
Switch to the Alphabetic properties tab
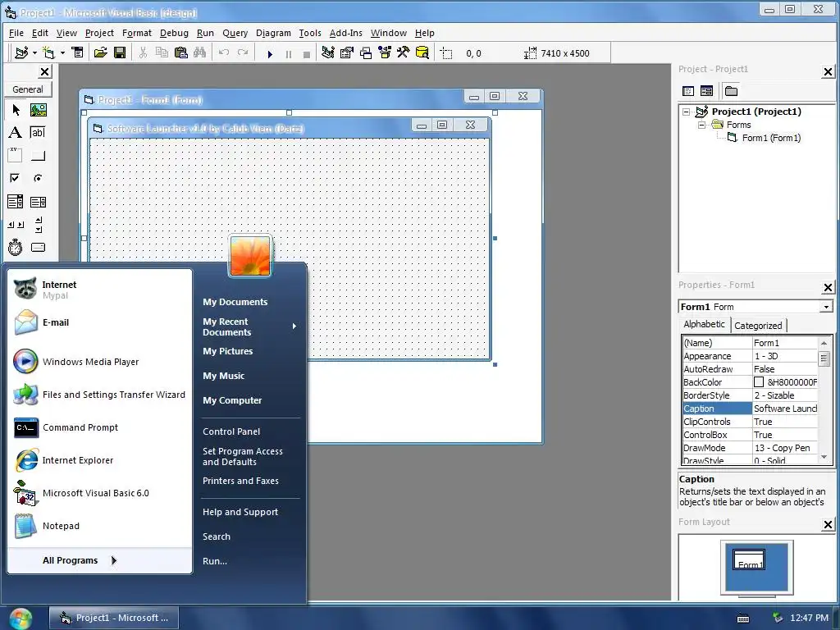tap(704, 324)
